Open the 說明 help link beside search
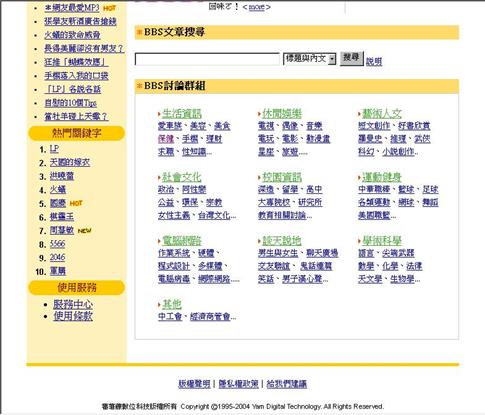 374,61
